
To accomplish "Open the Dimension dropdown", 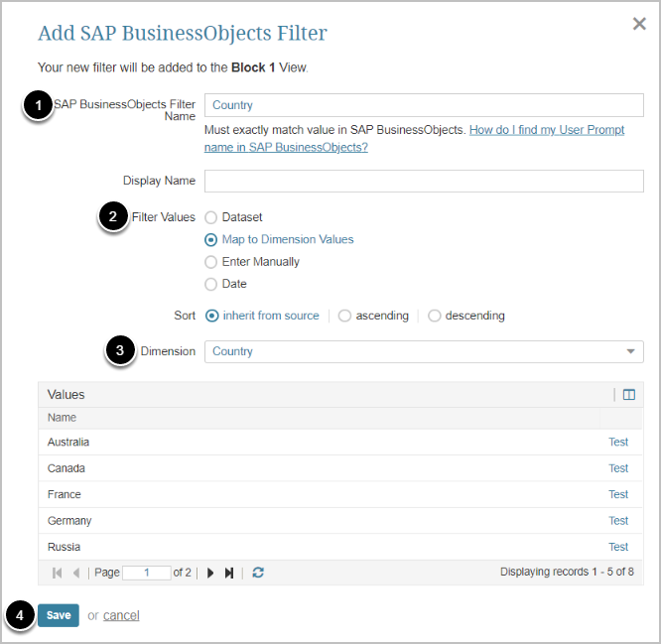I will [424, 351].
